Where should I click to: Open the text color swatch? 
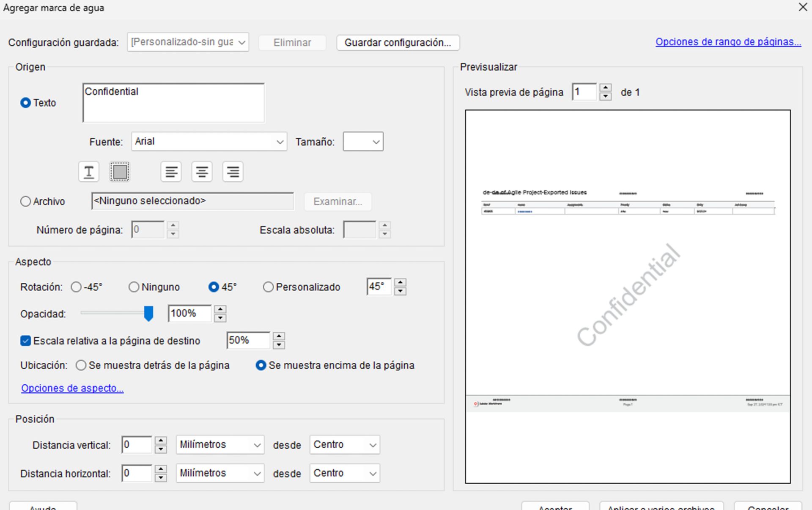click(x=120, y=172)
